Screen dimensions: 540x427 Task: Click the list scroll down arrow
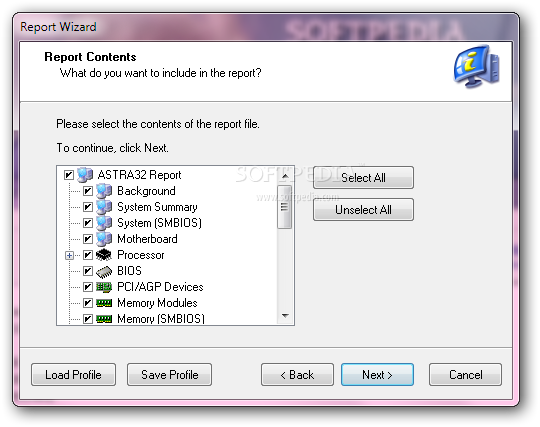(285, 315)
